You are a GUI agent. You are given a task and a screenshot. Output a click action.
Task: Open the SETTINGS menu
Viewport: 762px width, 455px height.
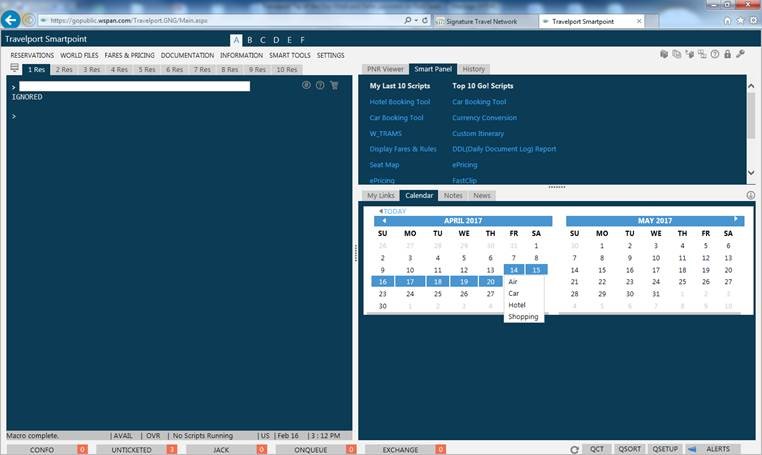[x=330, y=55]
